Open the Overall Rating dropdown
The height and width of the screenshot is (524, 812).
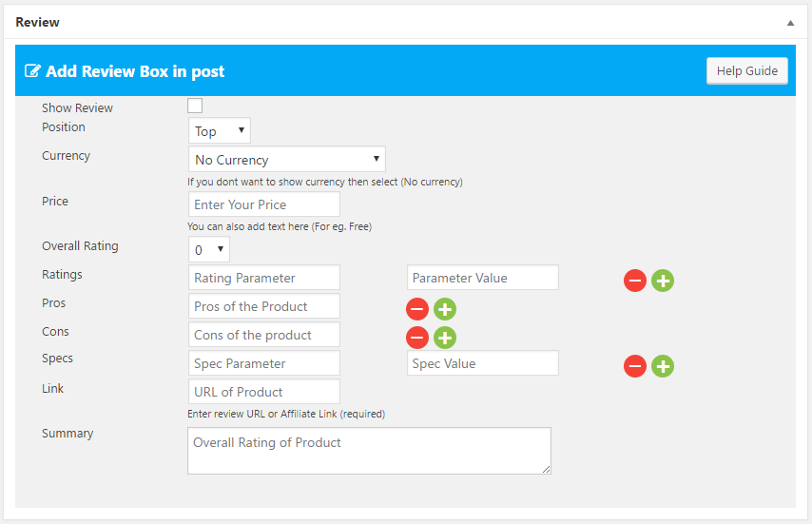click(208, 250)
